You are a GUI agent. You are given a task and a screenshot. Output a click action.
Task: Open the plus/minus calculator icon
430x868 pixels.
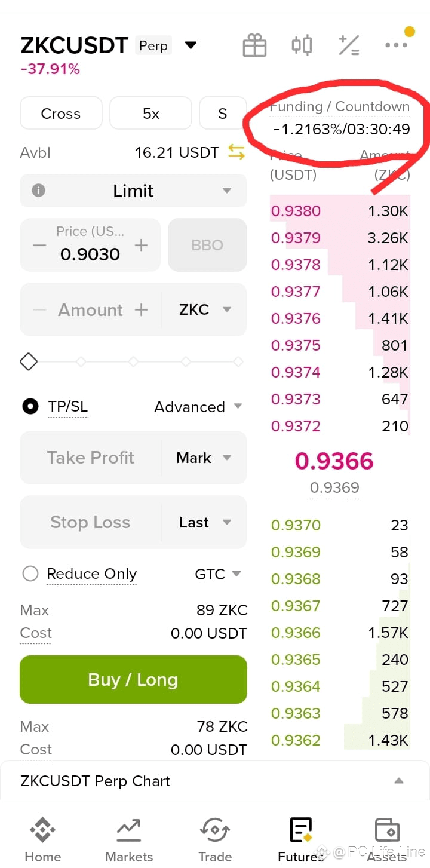pyautogui.click(x=349, y=45)
